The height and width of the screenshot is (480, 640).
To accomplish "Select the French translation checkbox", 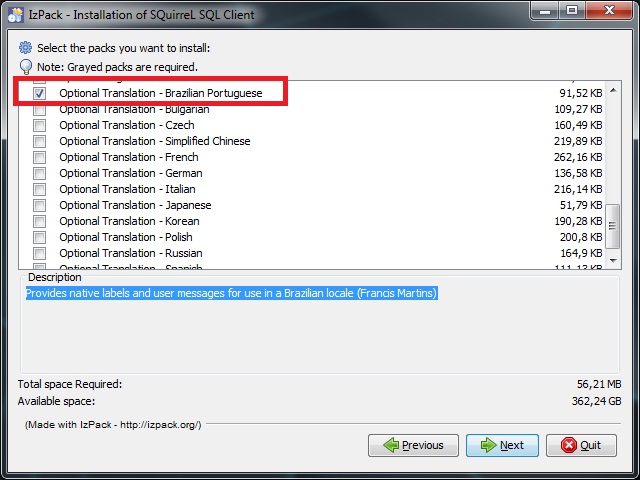I will coord(40,157).
